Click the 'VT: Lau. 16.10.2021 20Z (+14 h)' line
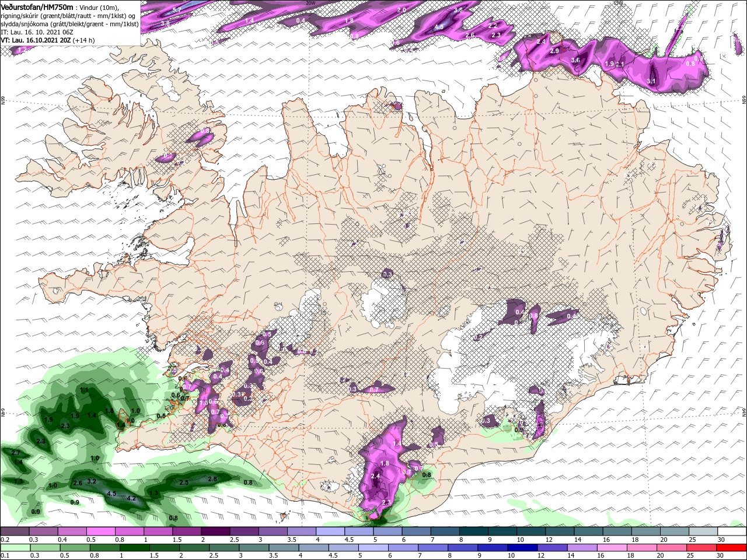Image resolution: width=747 pixels, height=560 pixels. click(47, 40)
